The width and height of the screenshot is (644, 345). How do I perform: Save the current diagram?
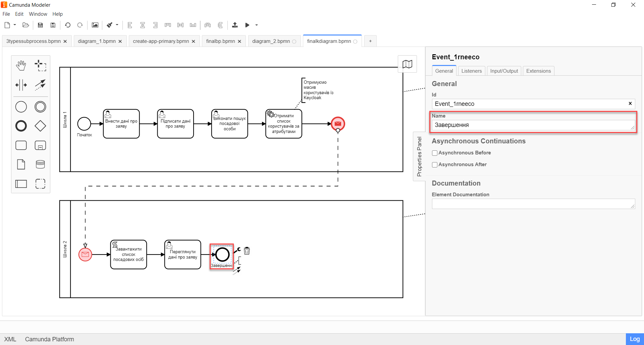[x=40, y=25]
